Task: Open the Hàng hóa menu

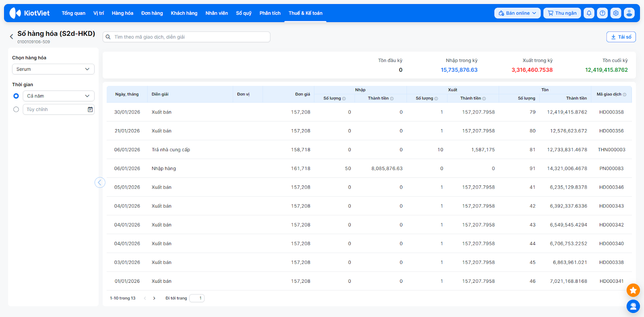Action: pos(122,13)
